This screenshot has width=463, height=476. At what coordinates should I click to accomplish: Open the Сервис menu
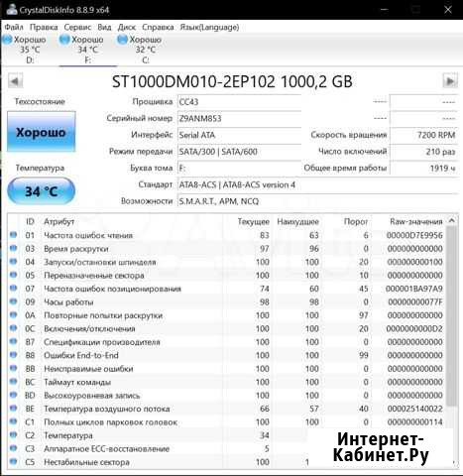point(77,27)
